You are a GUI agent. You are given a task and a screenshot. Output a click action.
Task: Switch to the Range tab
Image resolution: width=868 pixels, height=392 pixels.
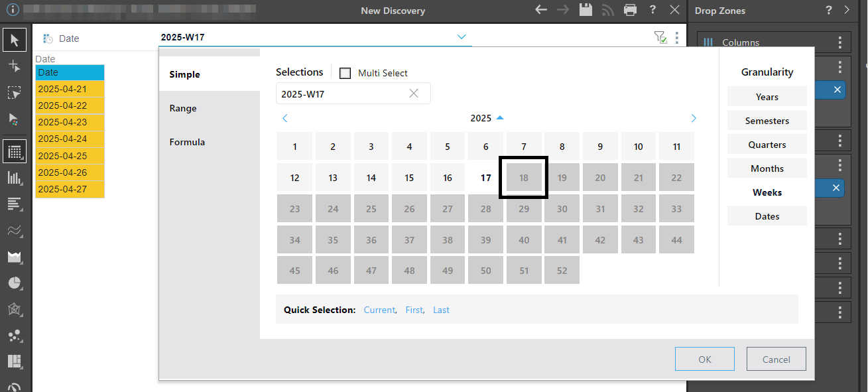point(183,108)
